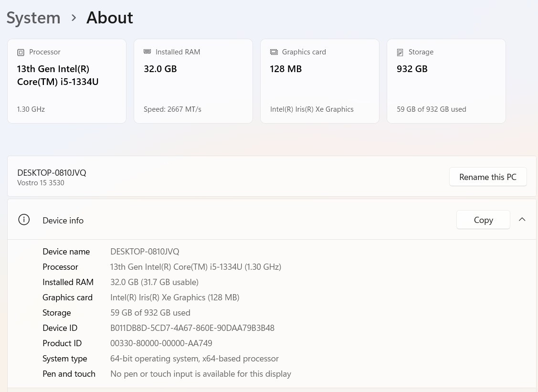Click the Processor chip icon
The width and height of the screenshot is (538, 392).
21,52
